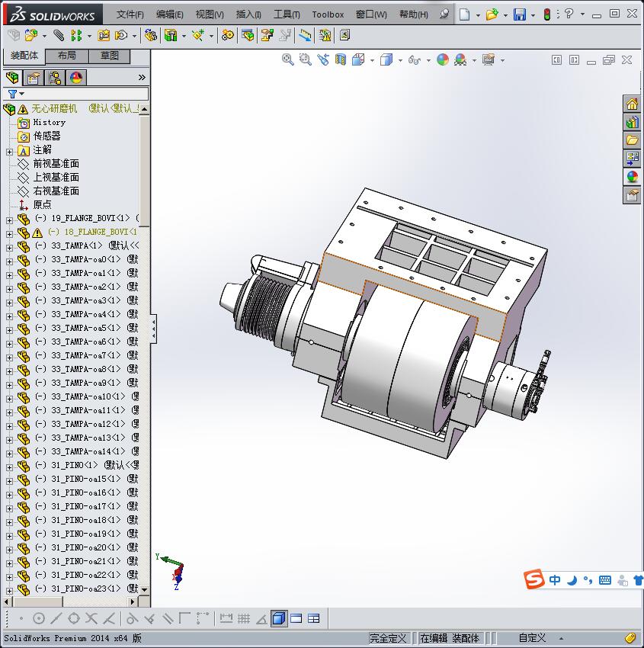Open the Appearances task pane icon
The width and height of the screenshot is (644, 648).
(632, 176)
